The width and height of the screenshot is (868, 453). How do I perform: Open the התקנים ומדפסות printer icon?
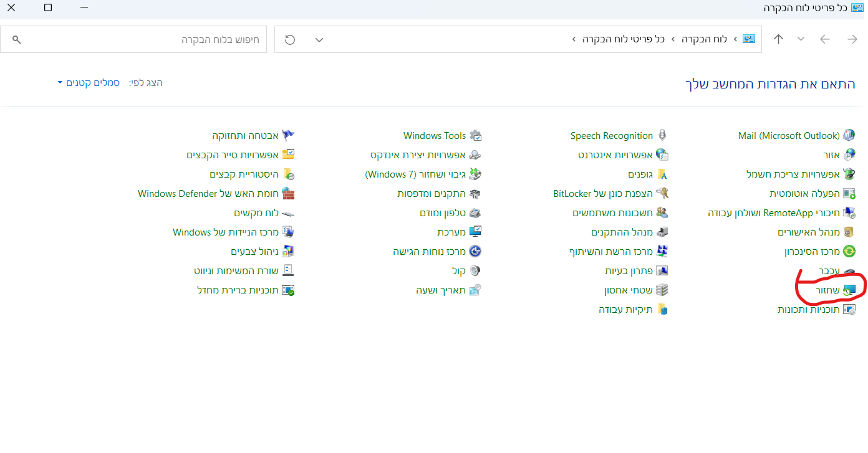point(476,194)
